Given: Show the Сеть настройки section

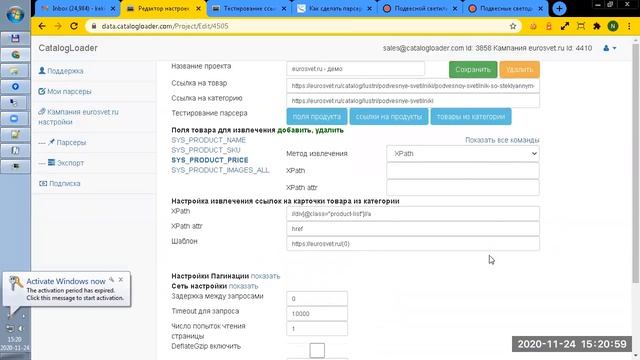Looking at the screenshot, I should tap(243, 286).
